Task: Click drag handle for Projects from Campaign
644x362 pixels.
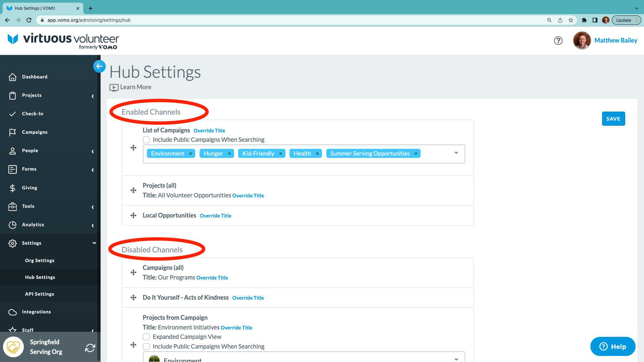Action: pyautogui.click(x=133, y=345)
